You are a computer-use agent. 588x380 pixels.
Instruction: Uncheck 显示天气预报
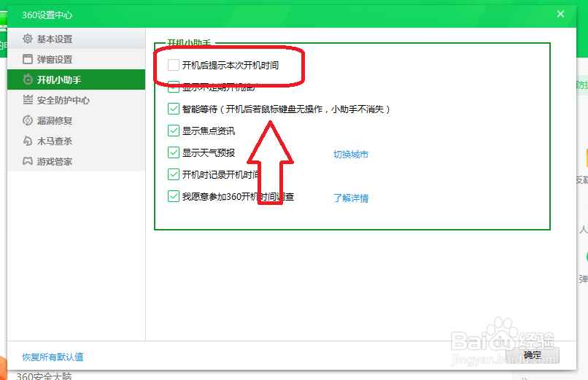(x=173, y=152)
